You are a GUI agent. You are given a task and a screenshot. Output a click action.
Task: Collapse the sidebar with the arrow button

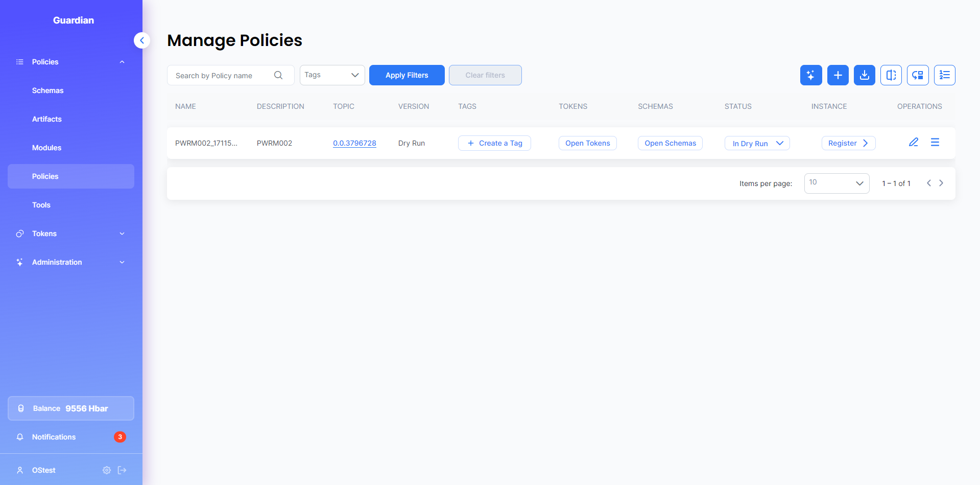142,40
